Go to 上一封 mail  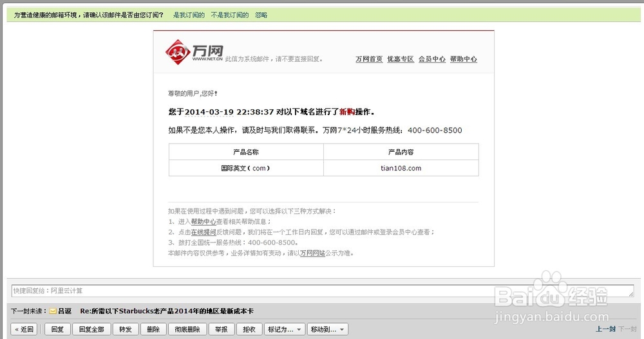(x=606, y=329)
